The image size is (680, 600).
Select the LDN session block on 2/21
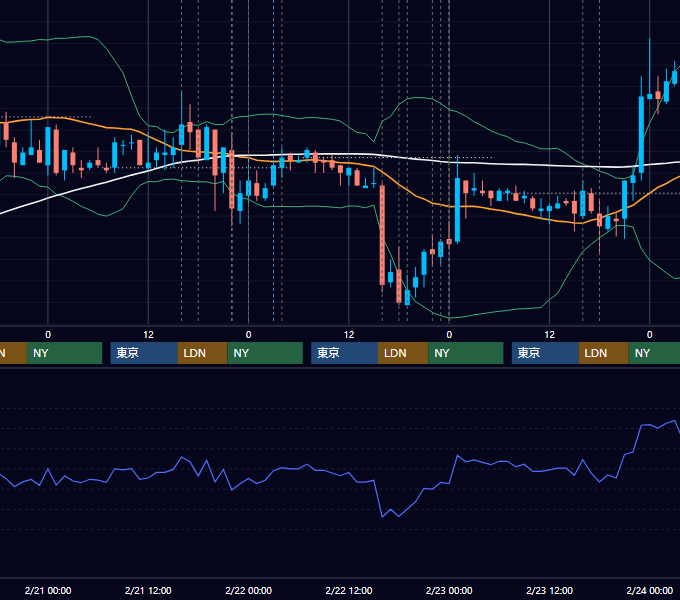pyautogui.click(x=203, y=353)
